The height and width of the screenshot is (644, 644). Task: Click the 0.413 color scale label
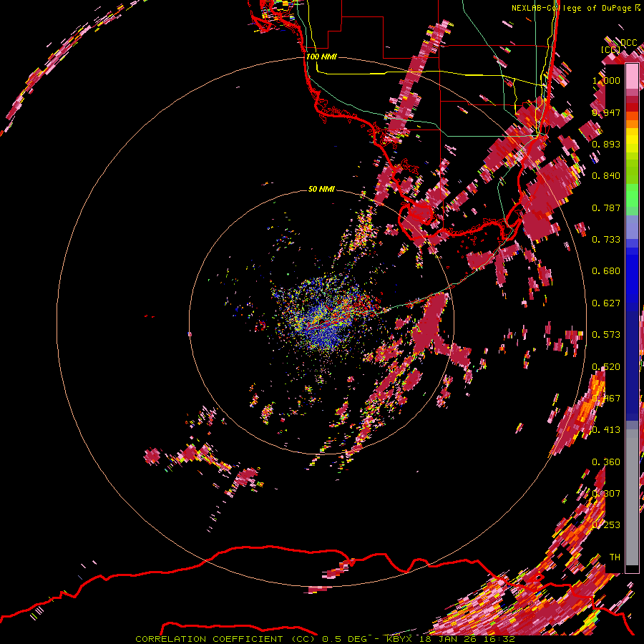pos(606,430)
